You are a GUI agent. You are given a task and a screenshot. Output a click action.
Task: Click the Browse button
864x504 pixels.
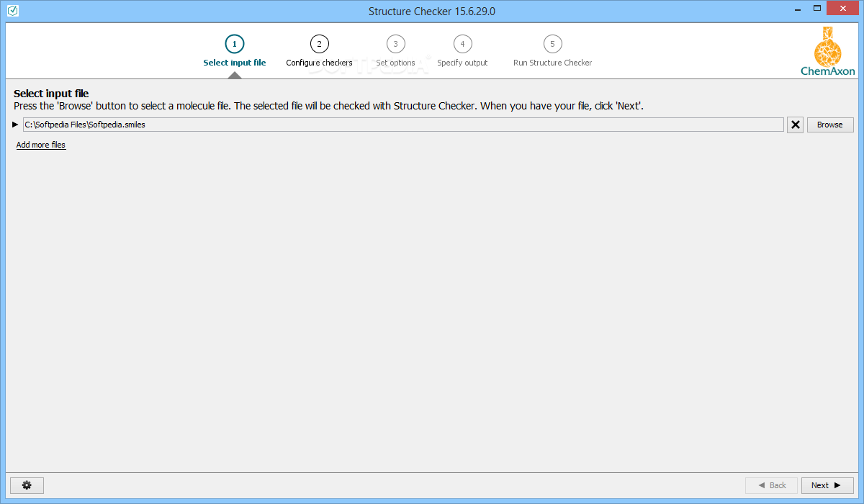tap(830, 125)
